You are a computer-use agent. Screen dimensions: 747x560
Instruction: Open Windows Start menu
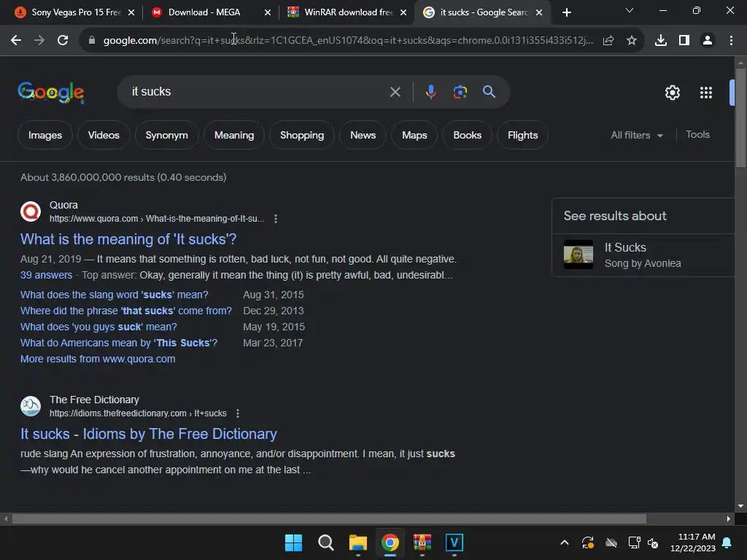pyautogui.click(x=293, y=542)
